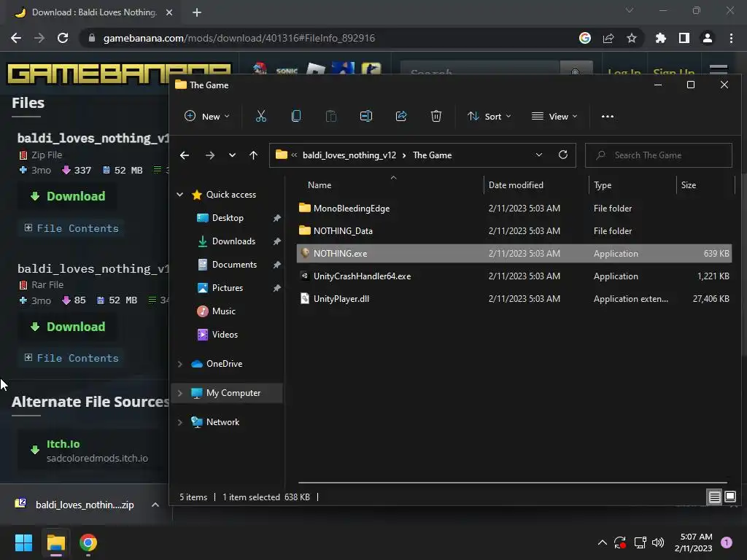Expand the address bar history dropdown

pos(539,155)
